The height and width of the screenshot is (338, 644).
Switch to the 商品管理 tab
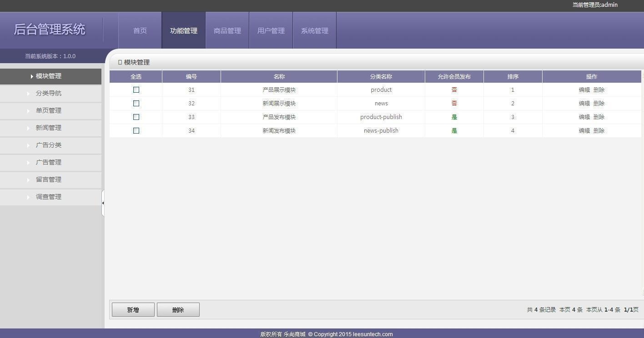coord(227,31)
